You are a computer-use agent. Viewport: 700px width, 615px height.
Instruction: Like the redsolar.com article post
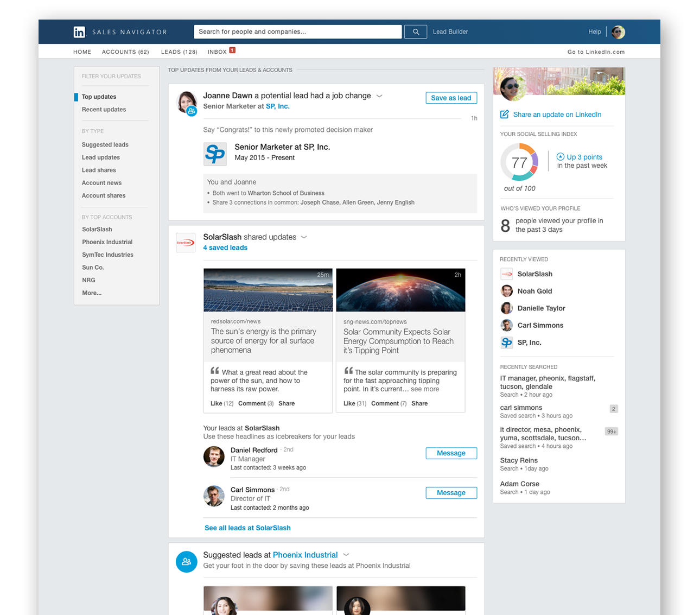tap(216, 404)
